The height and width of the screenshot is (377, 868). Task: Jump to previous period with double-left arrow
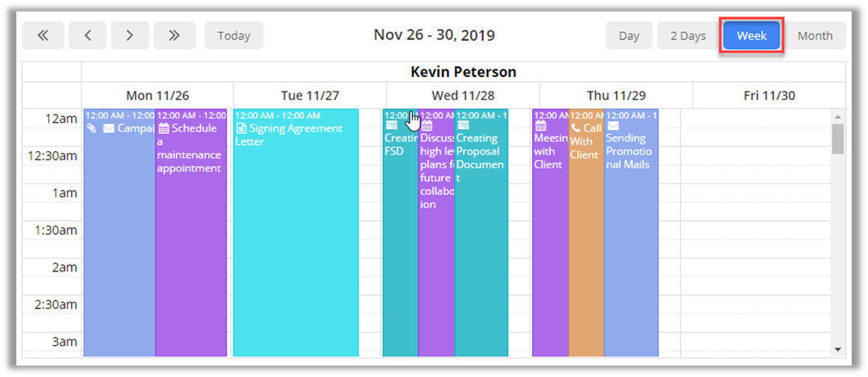[43, 35]
